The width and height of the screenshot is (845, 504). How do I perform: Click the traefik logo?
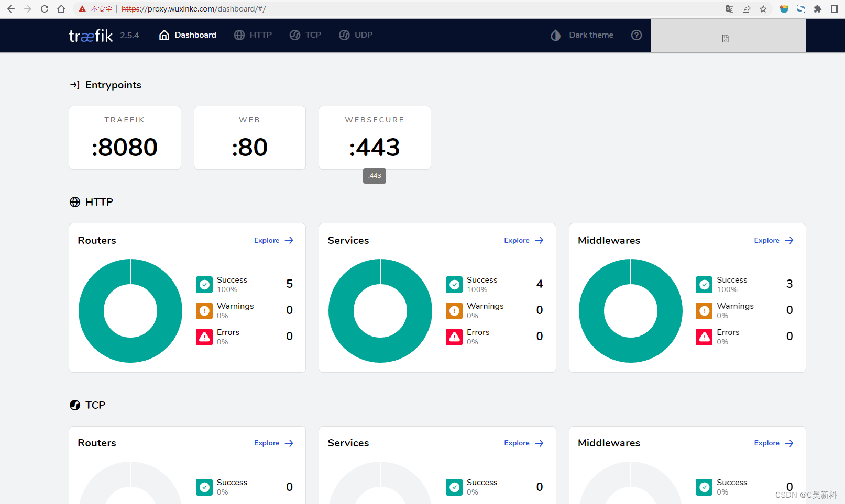[x=91, y=35]
